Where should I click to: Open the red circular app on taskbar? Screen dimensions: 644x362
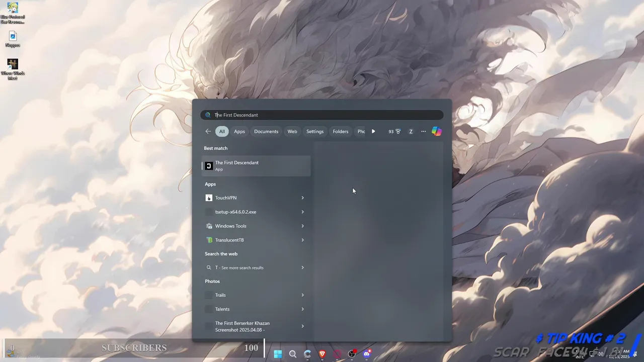click(337, 354)
